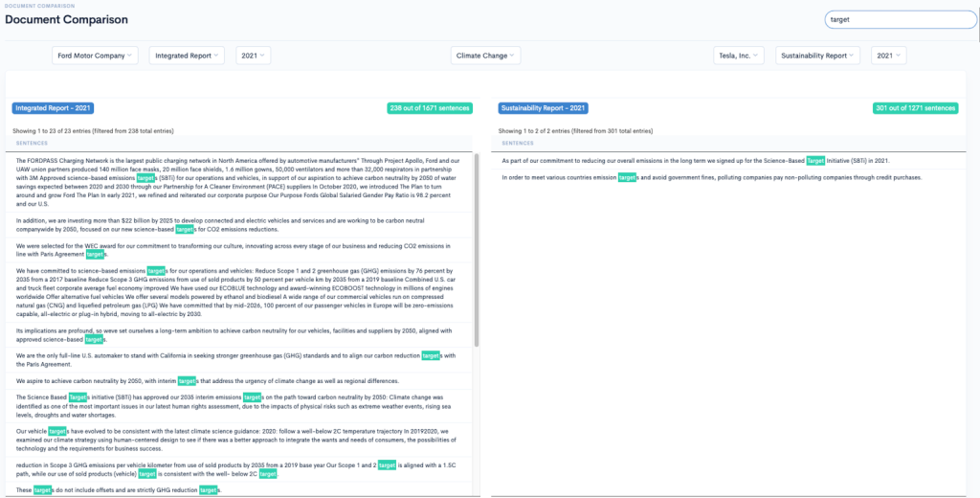Viewport: 980px width, 498px height.
Task: Sort by the left SENTENCES column header
Action: coord(35,143)
